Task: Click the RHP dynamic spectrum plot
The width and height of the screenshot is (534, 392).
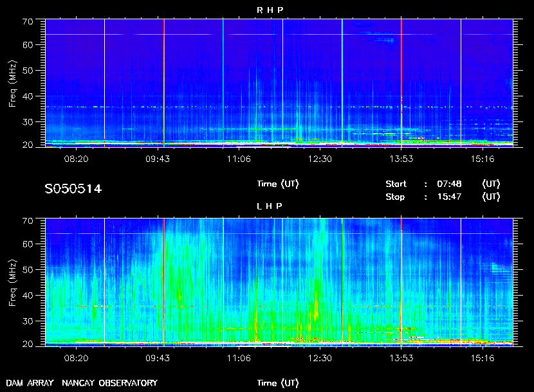Action: pos(279,83)
